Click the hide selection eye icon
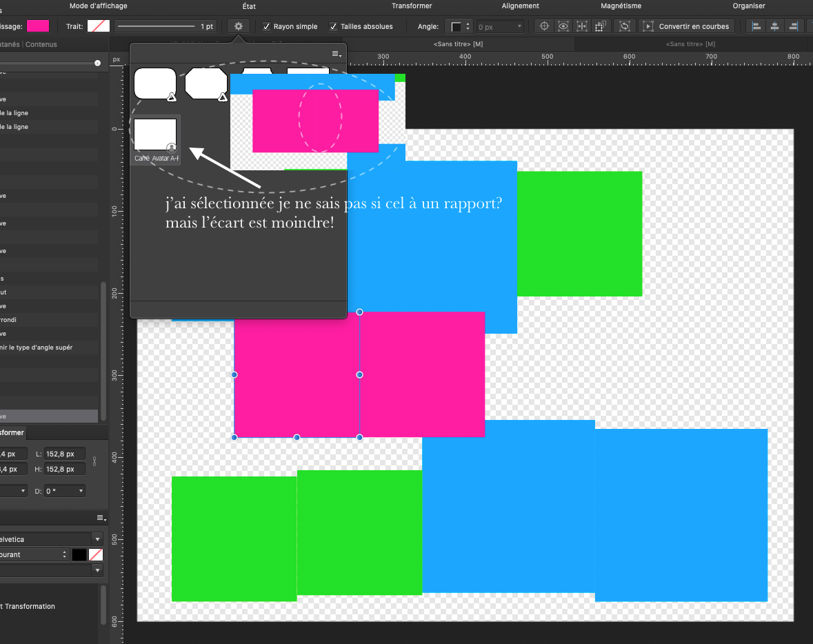This screenshot has width=813, height=644. [563, 26]
